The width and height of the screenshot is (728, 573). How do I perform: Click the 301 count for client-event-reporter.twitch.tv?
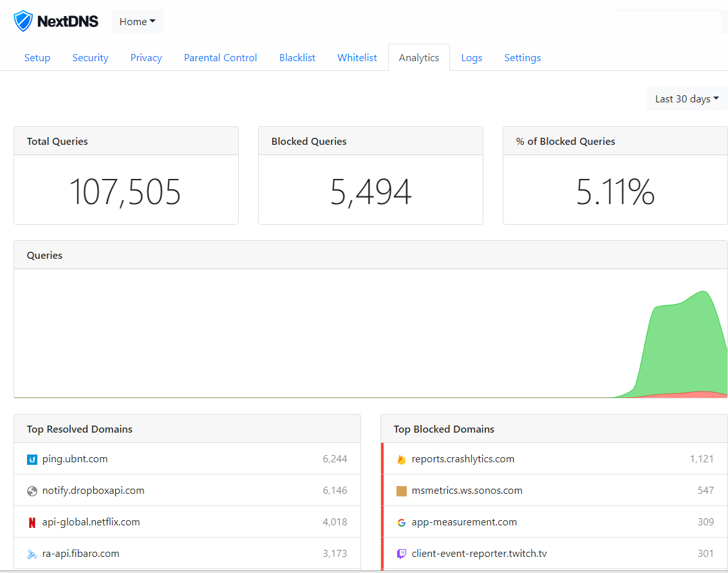(x=705, y=554)
